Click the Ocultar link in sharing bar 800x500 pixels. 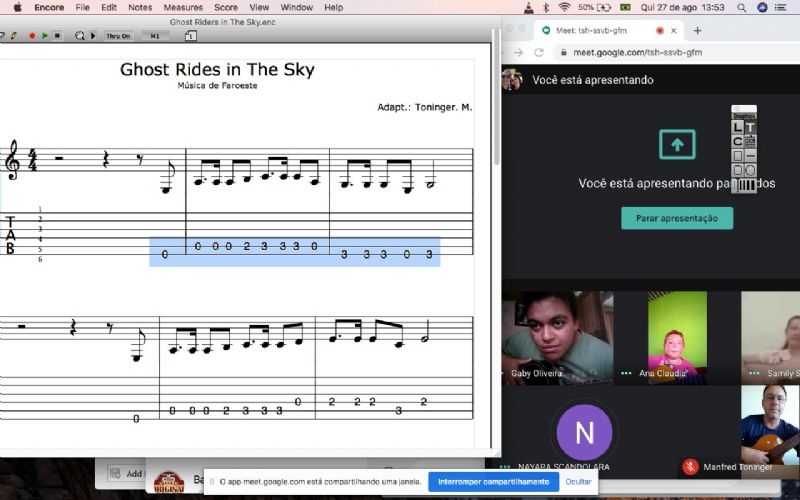(578, 482)
